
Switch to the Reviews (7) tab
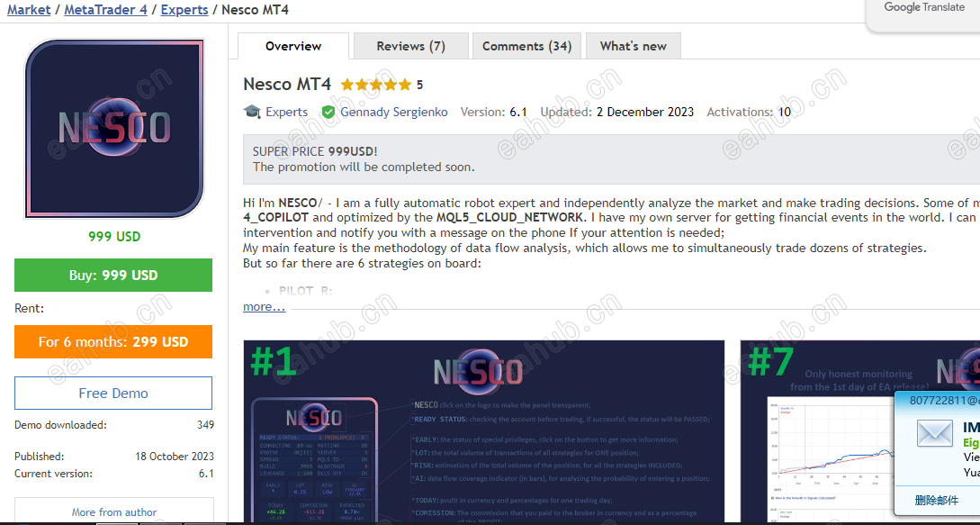point(410,46)
